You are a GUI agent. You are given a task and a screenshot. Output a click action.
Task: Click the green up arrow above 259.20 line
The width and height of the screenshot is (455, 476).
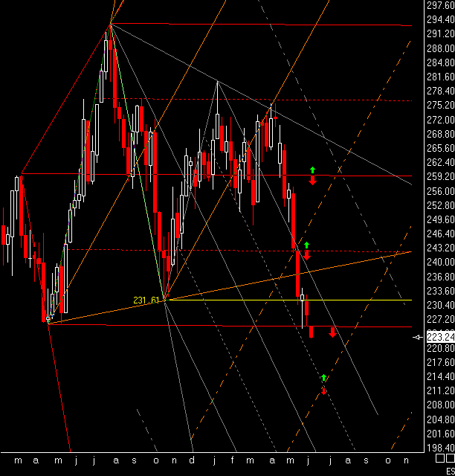click(x=313, y=170)
